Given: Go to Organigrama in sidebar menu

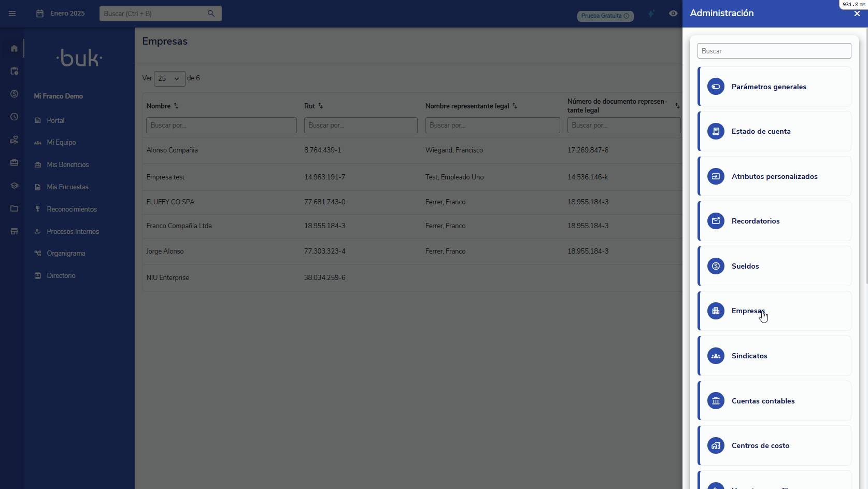Looking at the screenshot, I should (x=66, y=254).
